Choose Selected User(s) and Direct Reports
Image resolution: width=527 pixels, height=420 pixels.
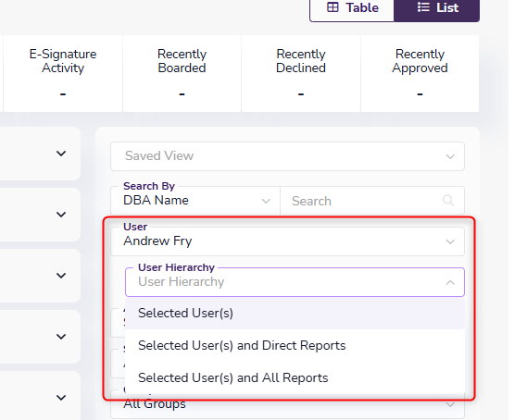point(295,345)
